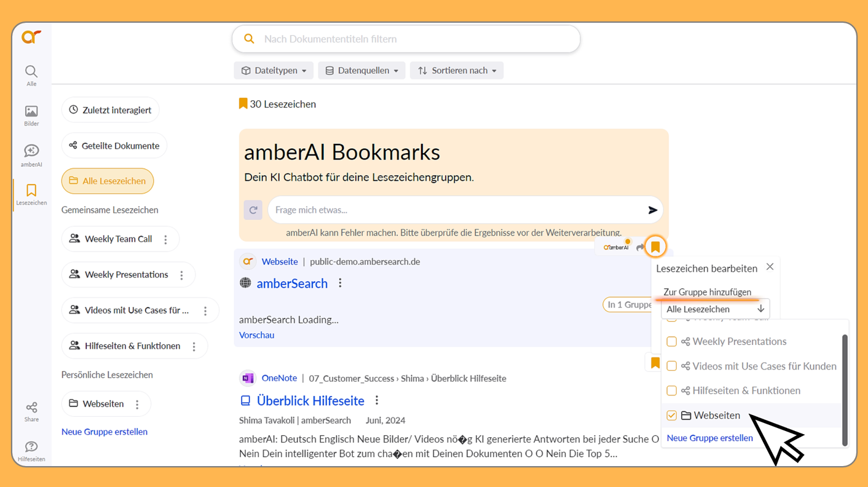Open the three-dot menu next to Überblick Hilfeseite
Image resolution: width=868 pixels, height=487 pixels.
click(377, 400)
